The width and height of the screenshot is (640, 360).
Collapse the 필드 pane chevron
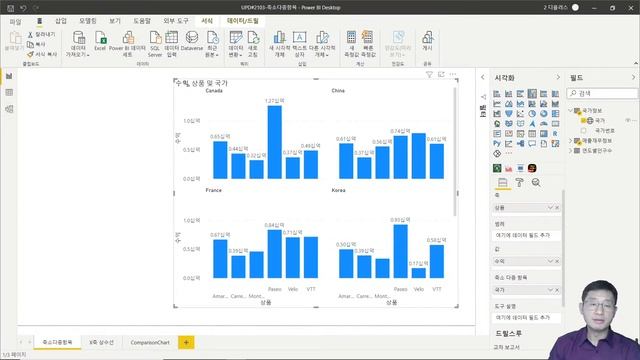(x=633, y=78)
